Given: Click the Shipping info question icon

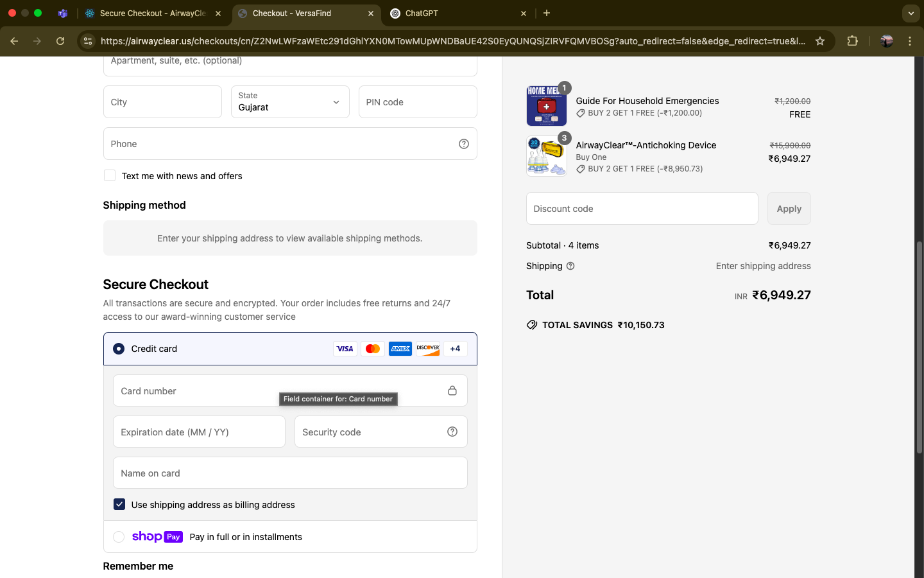Looking at the screenshot, I should [x=570, y=266].
